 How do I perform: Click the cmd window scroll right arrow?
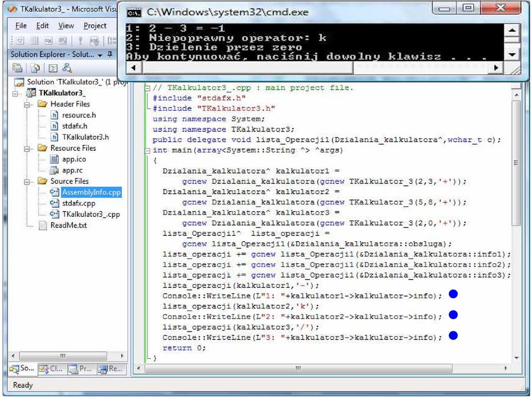497,68
